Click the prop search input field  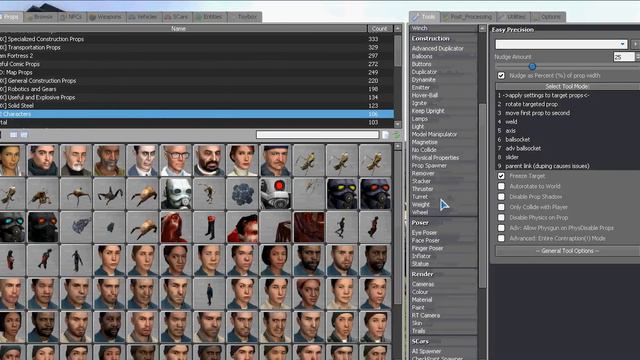pyautogui.click(x=318, y=135)
